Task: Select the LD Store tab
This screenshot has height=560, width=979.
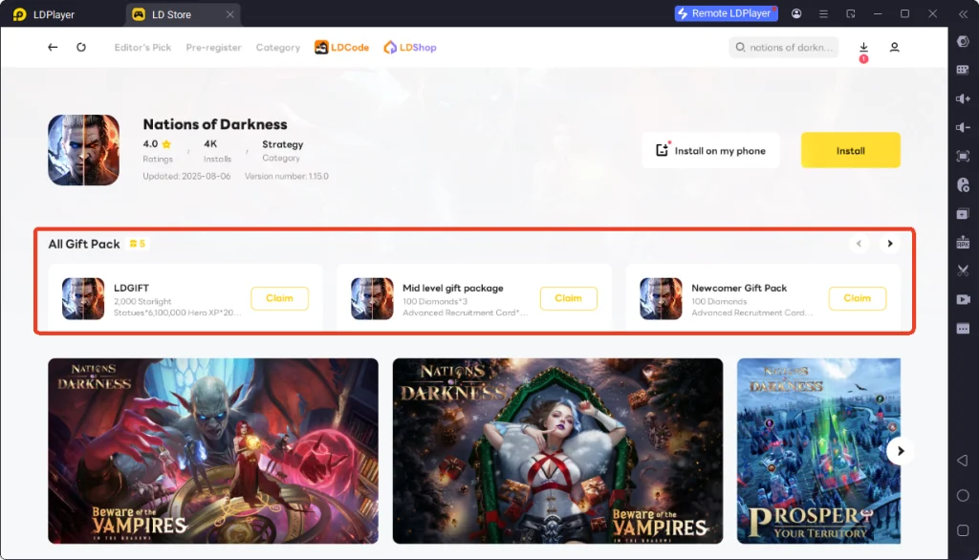Action: 170,14
